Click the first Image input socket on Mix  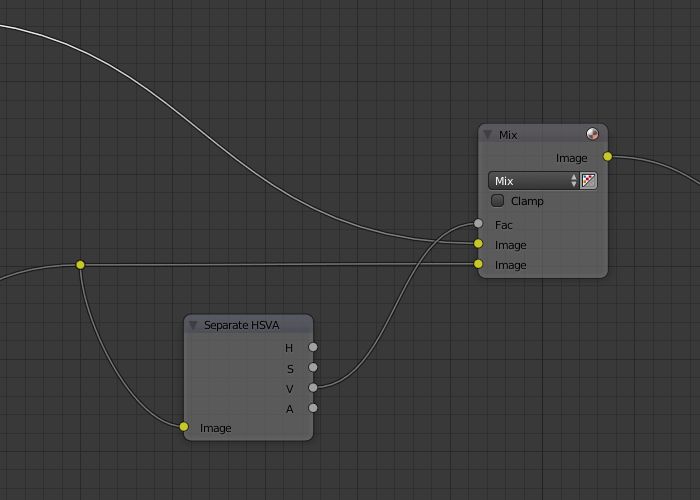[478, 243]
